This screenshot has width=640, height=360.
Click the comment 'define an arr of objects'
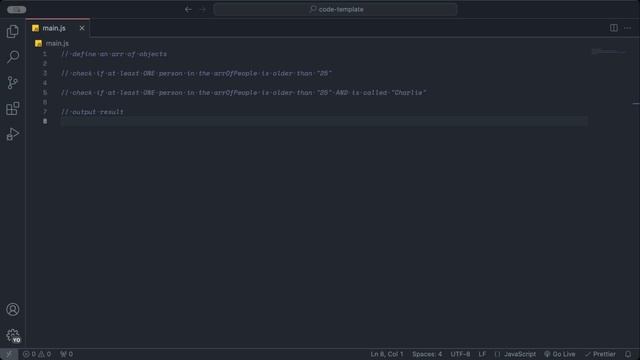[x=114, y=54]
